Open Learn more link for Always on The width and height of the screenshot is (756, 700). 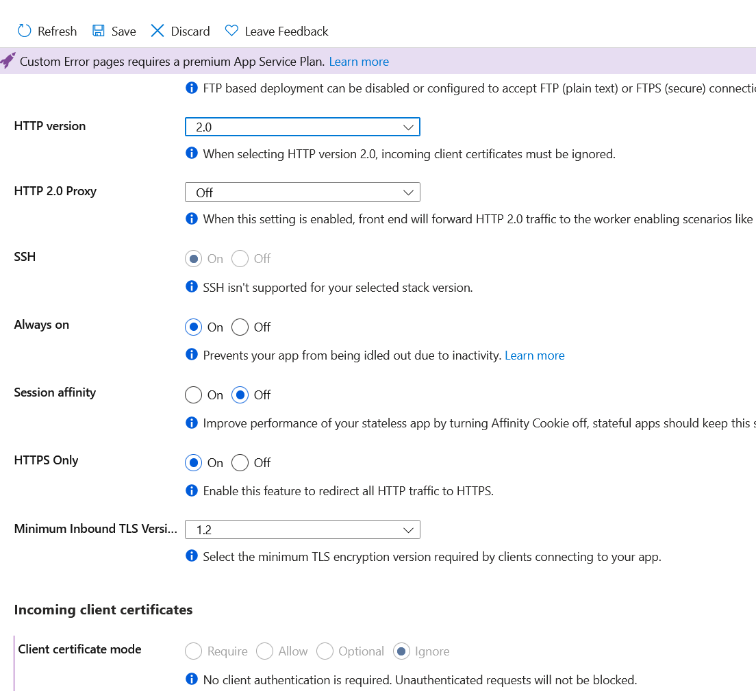tap(534, 355)
